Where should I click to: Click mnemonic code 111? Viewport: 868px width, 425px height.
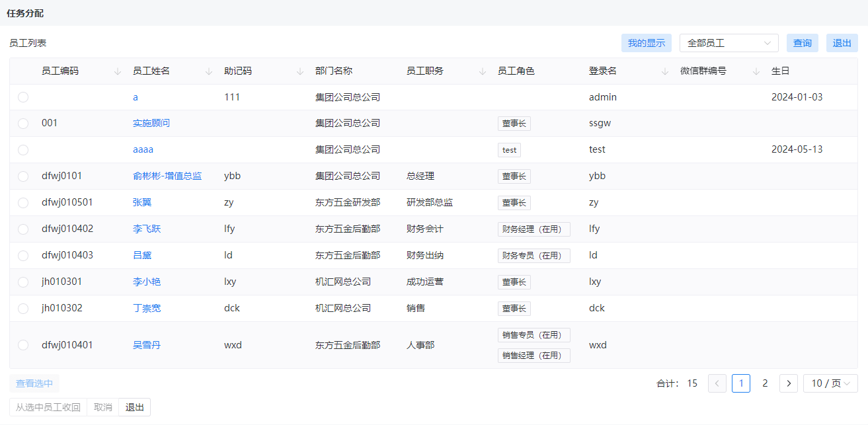232,97
